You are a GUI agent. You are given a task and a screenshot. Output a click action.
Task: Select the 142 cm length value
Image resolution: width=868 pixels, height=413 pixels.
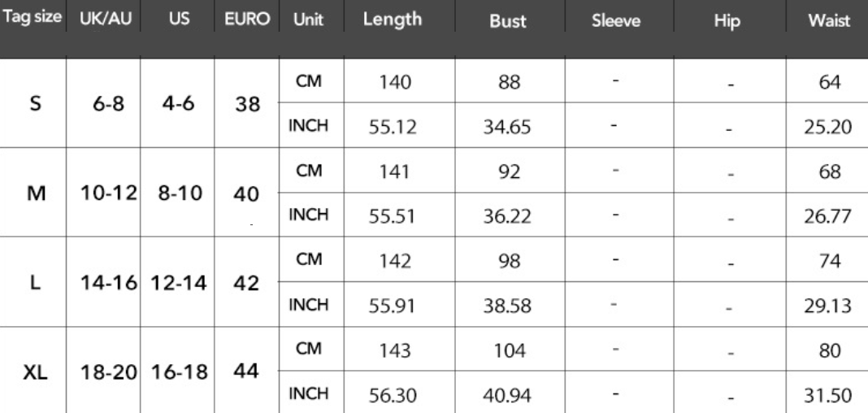click(x=393, y=261)
